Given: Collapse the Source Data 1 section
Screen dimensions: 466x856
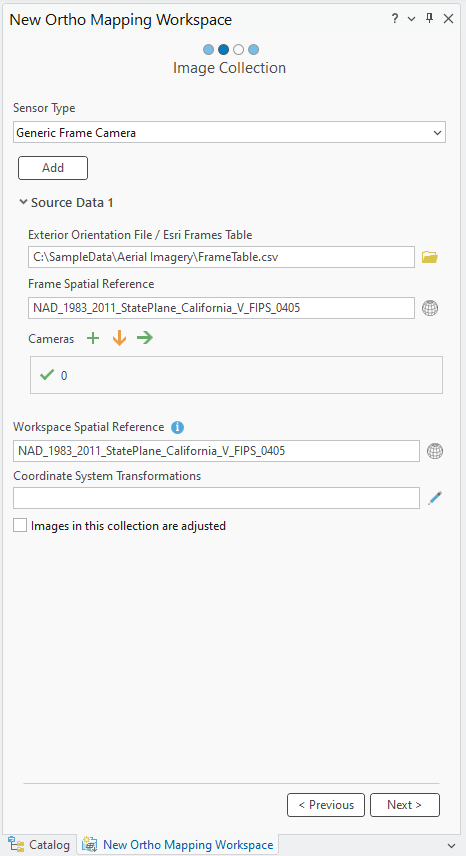Looking at the screenshot, I should tap(23, 203).
